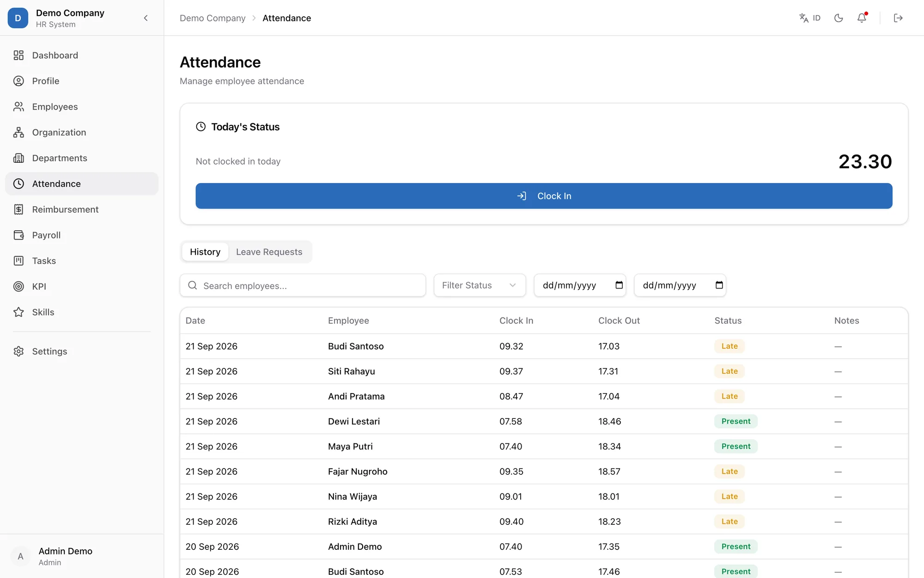Click the first dd/mm/yyyy date field

pyautogui.click(x=580, y=285)
